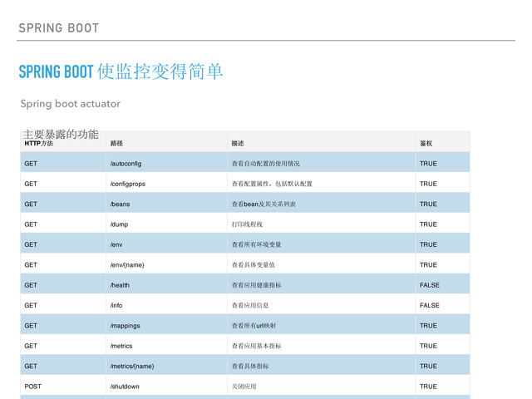
Task: Click the 描述 column header
Action: [x=238, y=144]
